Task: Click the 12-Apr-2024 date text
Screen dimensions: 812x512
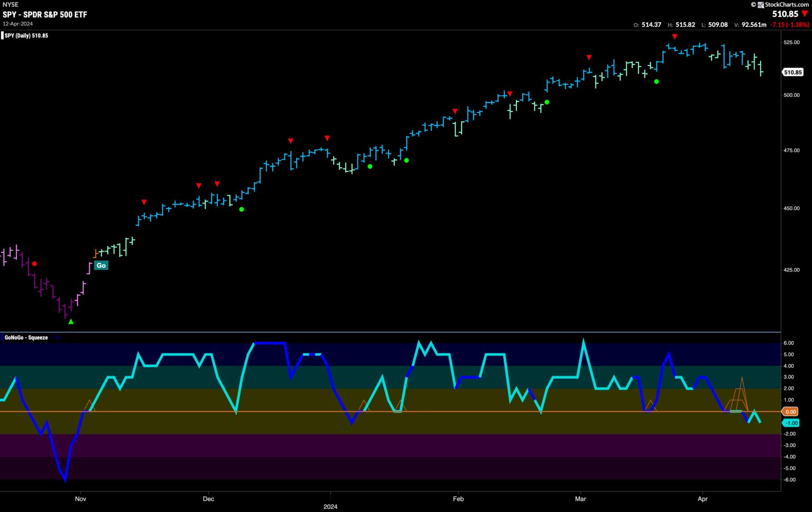Action: click(18, 23)
